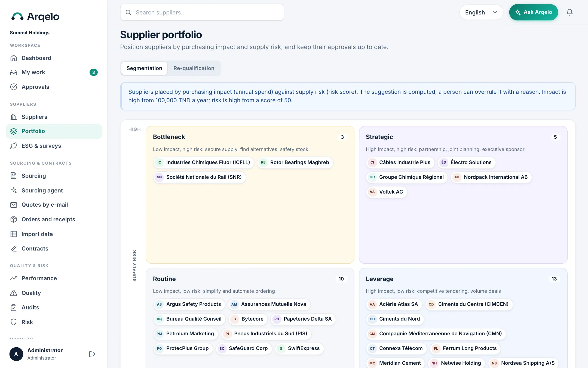
Task: Click the Quotes by e-mail envelope icon
Action: coord(14,205)
